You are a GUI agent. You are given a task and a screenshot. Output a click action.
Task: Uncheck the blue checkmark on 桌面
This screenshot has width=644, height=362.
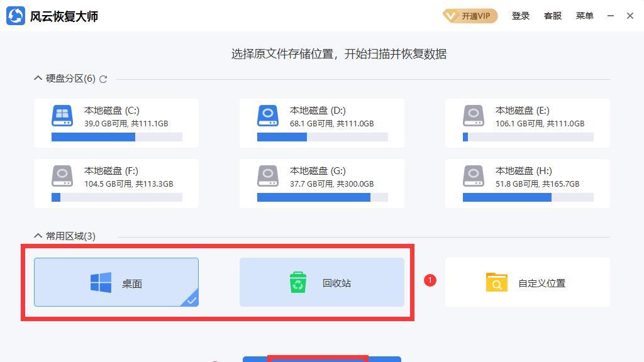[191, 300]
